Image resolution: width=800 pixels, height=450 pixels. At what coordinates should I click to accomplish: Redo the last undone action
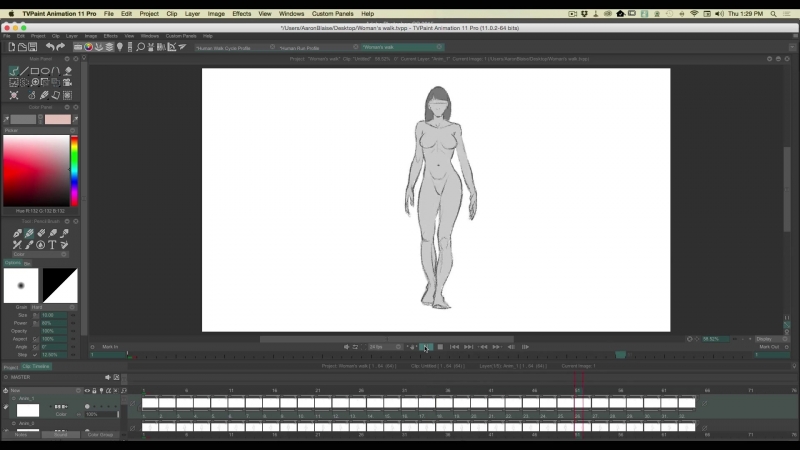(x=60, y=47)
